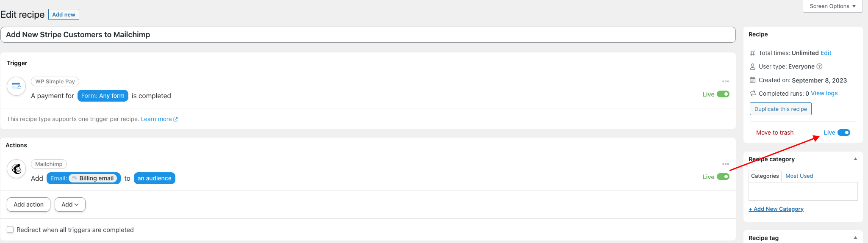
Task: Click the calendar icon next to Created on
Action: coord(752,80)
